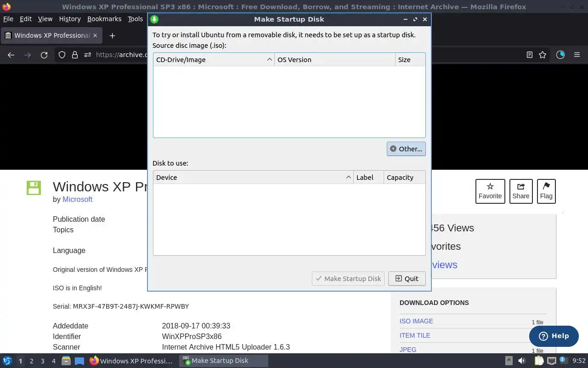Close the Windows XP Professional tab
The image size is (588, 368).
95,35
